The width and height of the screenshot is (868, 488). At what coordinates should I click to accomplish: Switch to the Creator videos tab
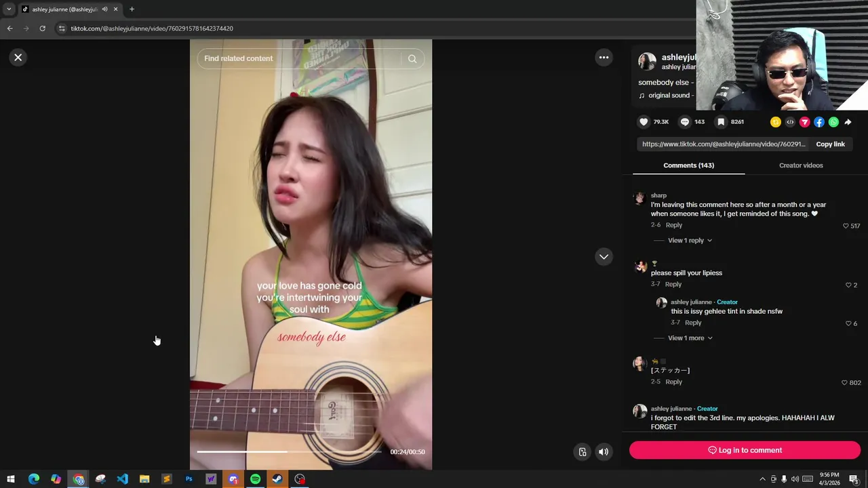pos(801,165)
